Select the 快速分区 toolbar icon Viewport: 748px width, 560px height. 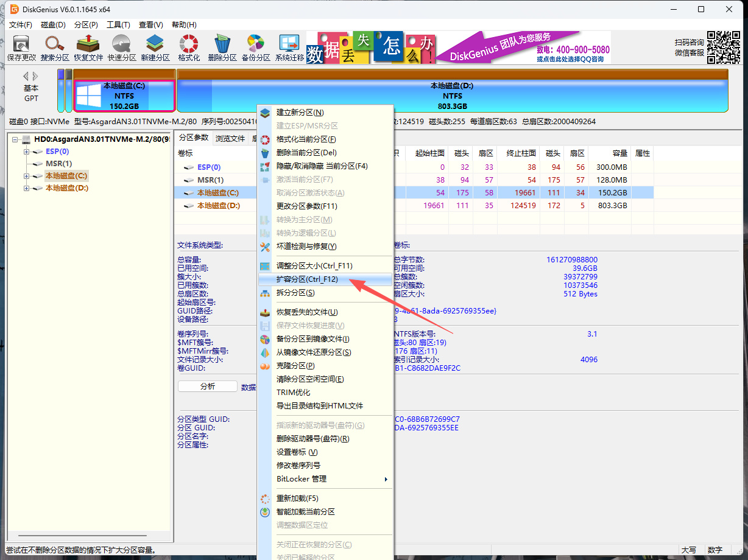click(122, 48)
